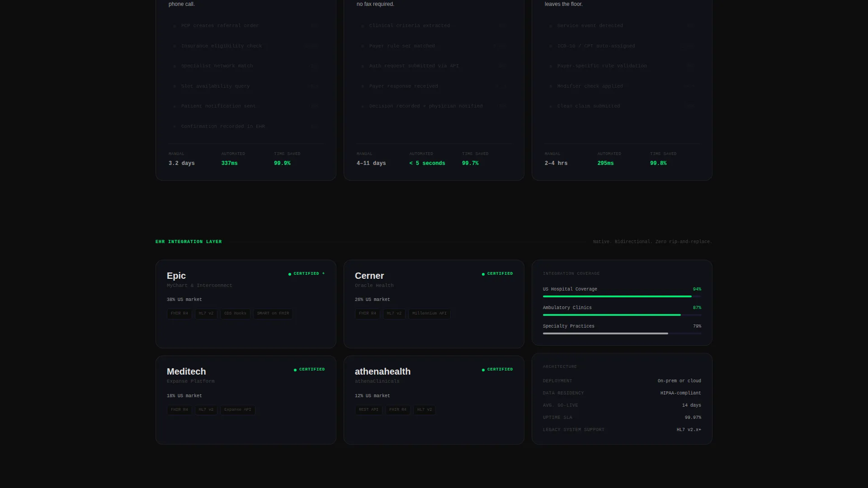Click the 'On-prem or cloud' deployment value
This screenshot has width=868, height=488.
point(679,381)
